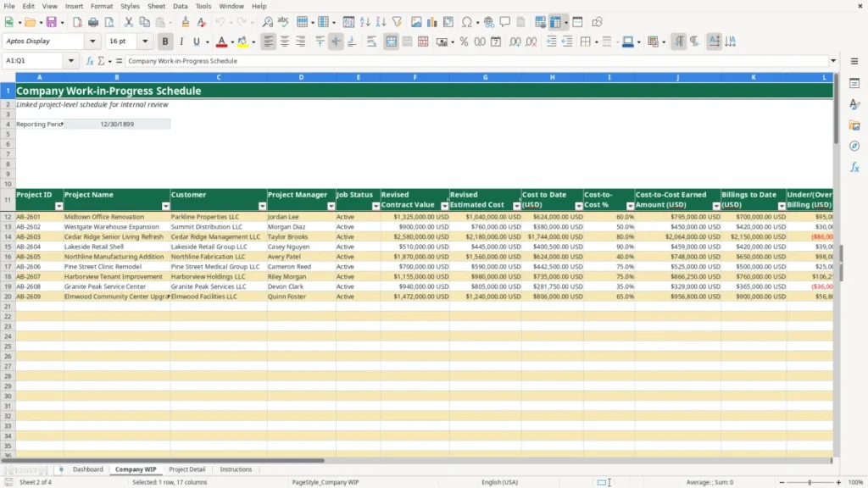This screenshot has height=488, width=868.
Task: Switch to the Dashboard sheet tab
Action: tap(88, 469)
